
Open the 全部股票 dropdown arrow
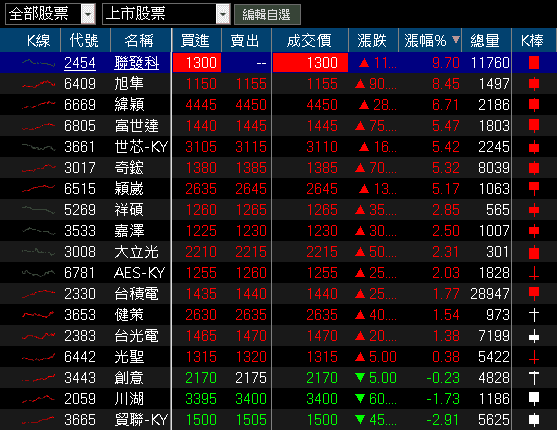[88, 14]
